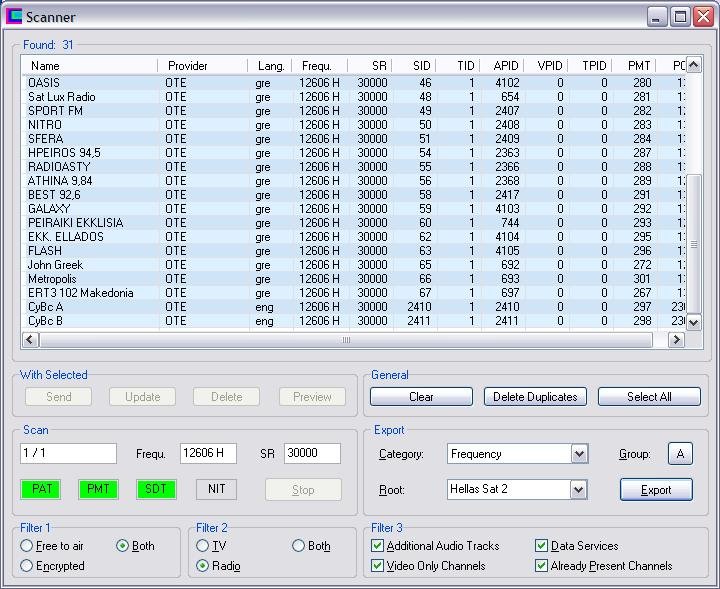Image resolution: width=720 pixels, height=589 pixels.
Task: Click the horizontal scroll right arrow
Action: point(676,340)
